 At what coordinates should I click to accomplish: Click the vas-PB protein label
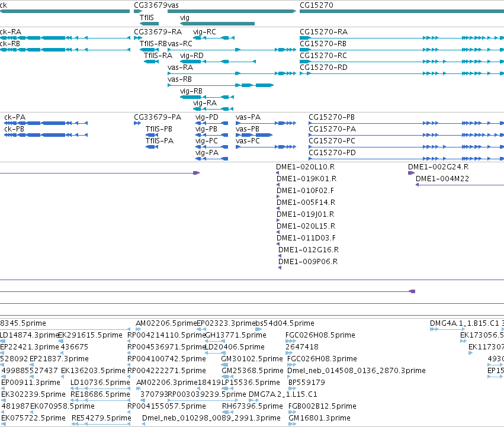tap(248, 129)
